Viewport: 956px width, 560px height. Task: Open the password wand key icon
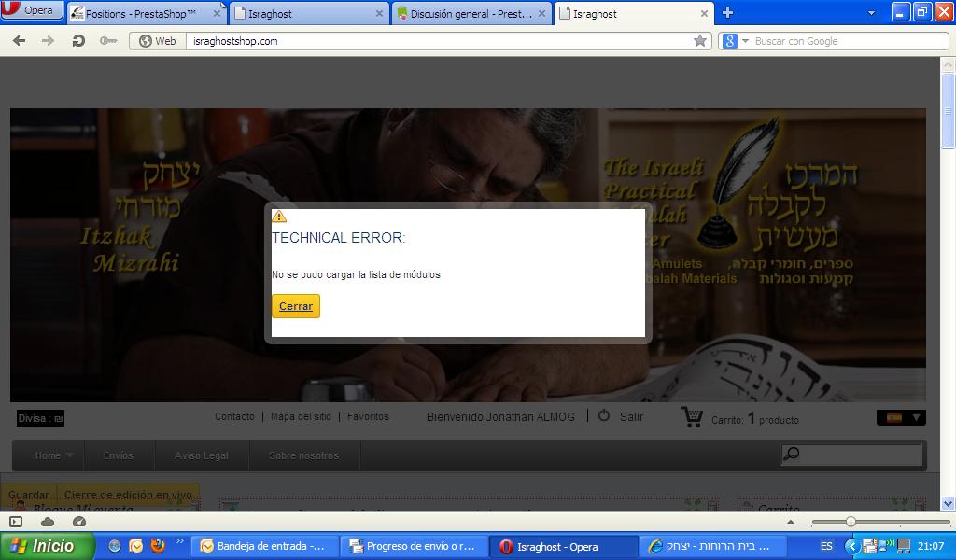[x=108, y=41]
